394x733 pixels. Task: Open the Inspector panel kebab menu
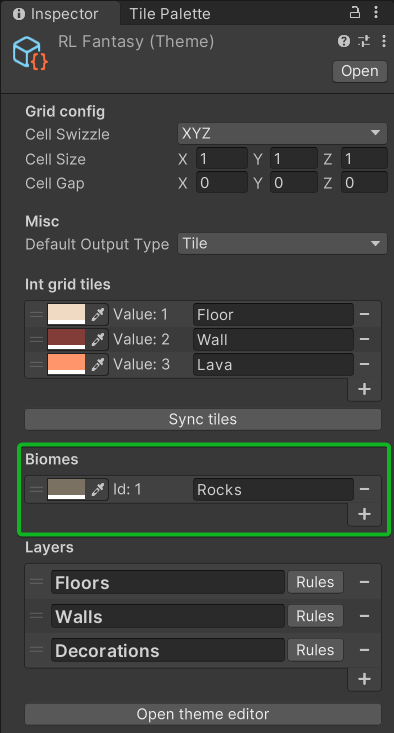(376, 13)
